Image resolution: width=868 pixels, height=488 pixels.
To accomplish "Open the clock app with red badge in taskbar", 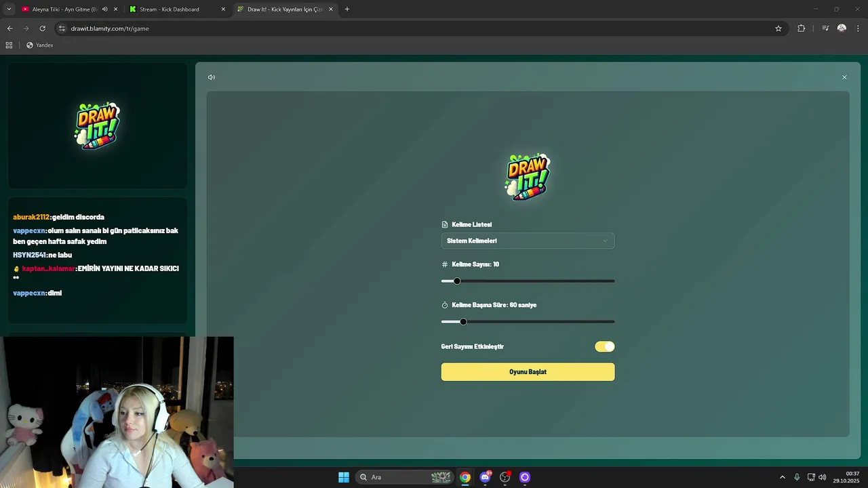I will click(505, 477).
